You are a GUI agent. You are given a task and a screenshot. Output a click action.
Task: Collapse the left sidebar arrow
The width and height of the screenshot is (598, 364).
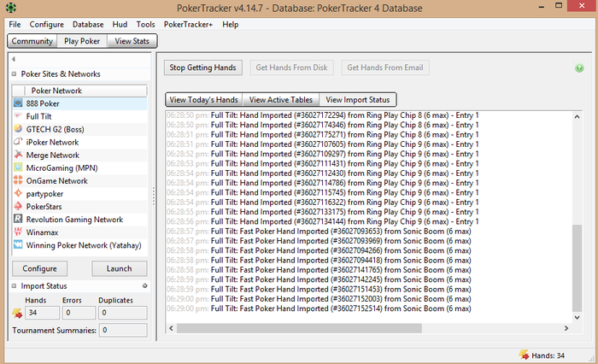click(x=14, y=59)
